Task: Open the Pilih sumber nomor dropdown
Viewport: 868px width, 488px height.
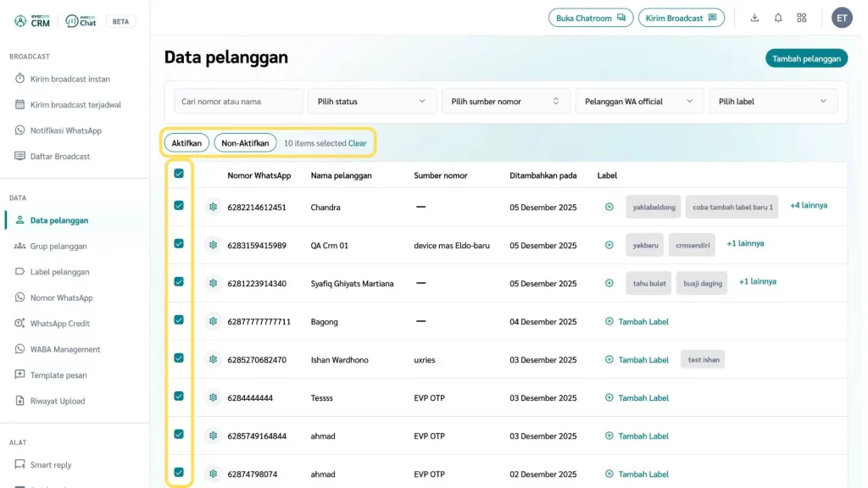Action: tap(505, 102)
